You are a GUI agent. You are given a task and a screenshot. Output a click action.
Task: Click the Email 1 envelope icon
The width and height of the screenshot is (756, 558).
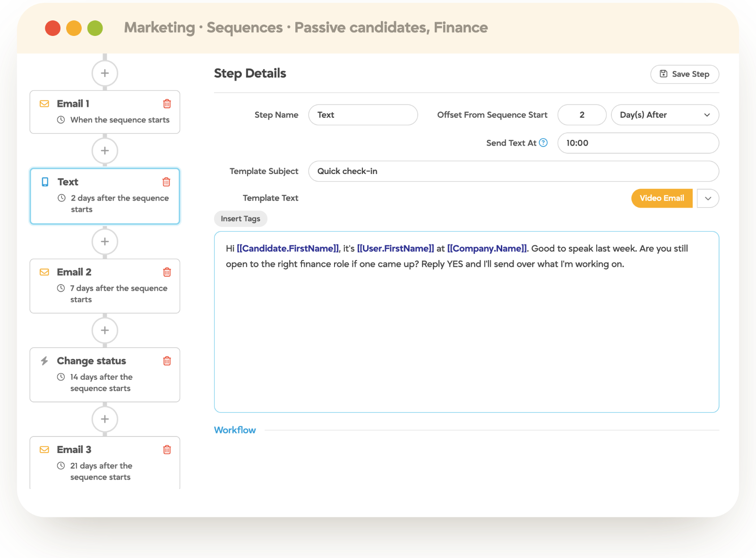pos(44,104)
